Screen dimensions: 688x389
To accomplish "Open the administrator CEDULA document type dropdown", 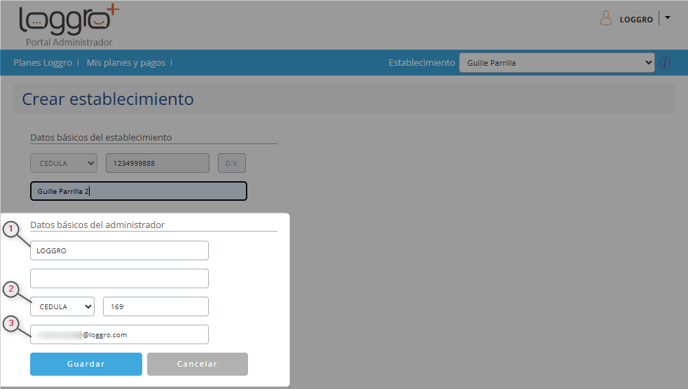I will [62, 307].
